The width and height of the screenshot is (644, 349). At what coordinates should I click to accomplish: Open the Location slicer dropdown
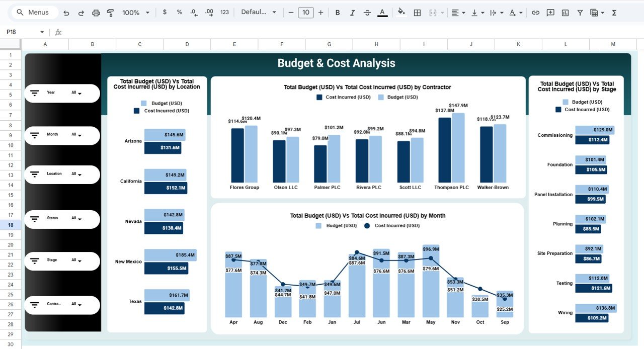click(x=79, y=175)
